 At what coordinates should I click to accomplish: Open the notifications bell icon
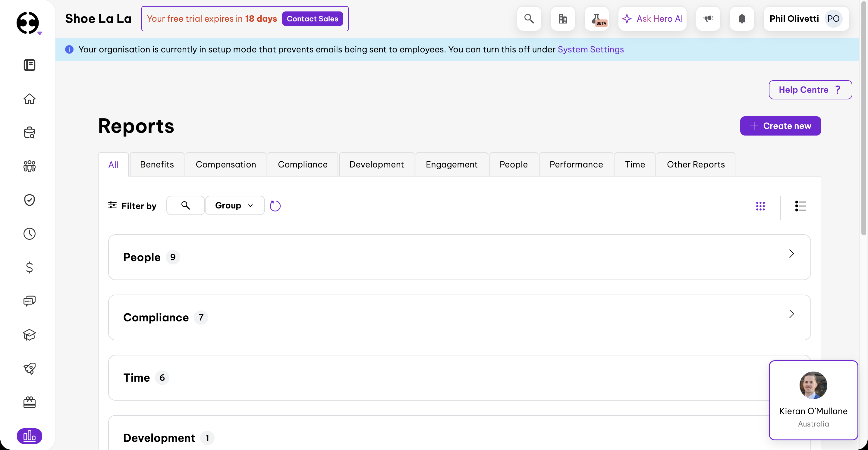coord(742,19)
